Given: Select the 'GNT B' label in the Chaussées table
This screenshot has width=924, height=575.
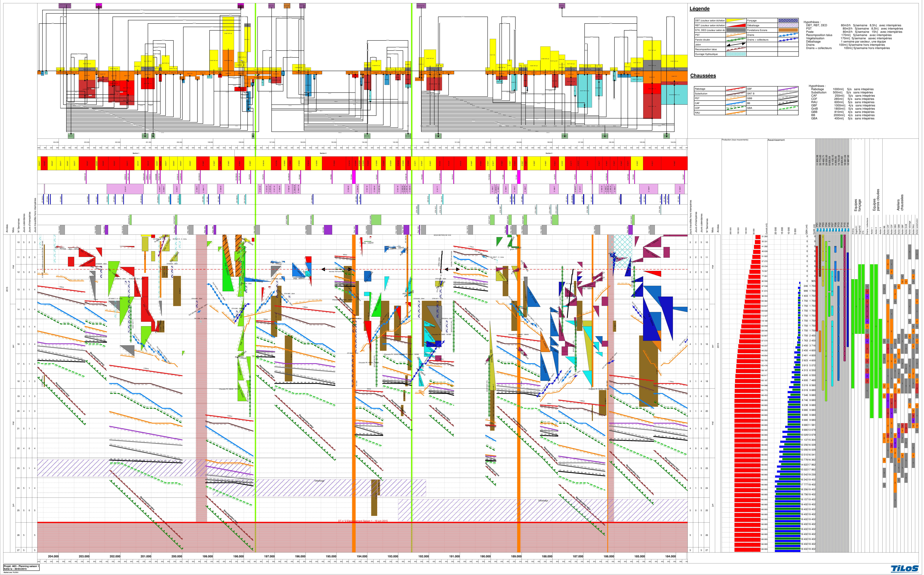Looking at the screenshot, I should point(751,94).
